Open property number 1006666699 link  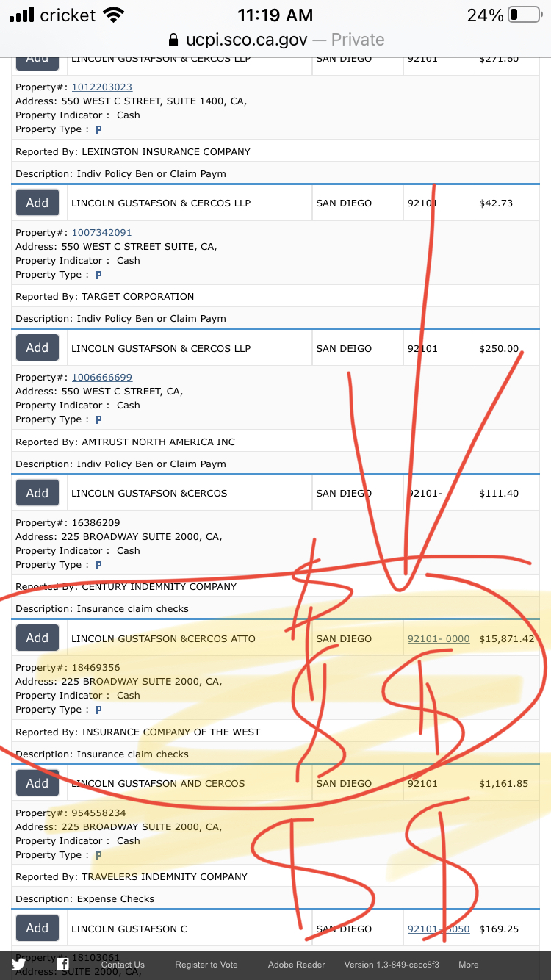tap(101, 378)
